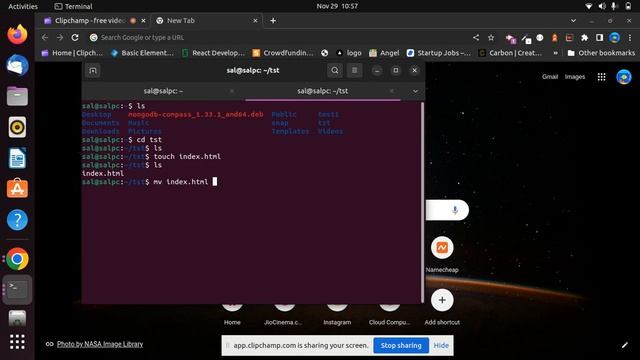Open the React Develop bookmark
The image size is (640, 360).
(x=213, y=53)
